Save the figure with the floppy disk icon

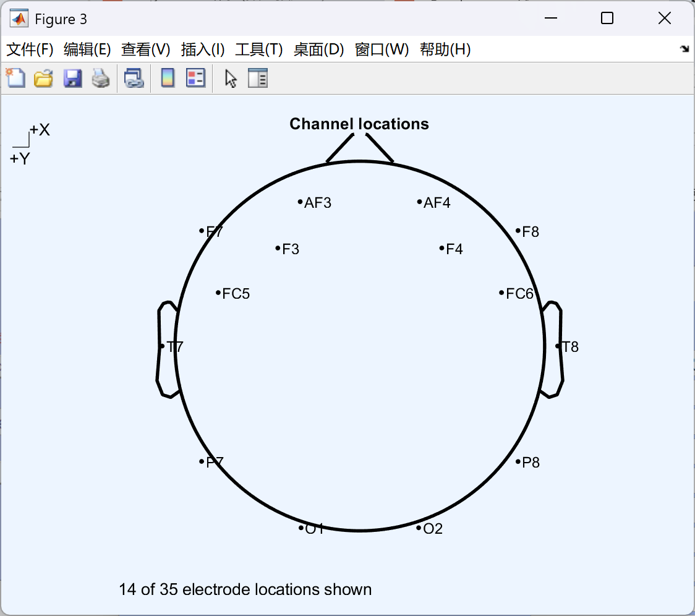tap(72, 79)
